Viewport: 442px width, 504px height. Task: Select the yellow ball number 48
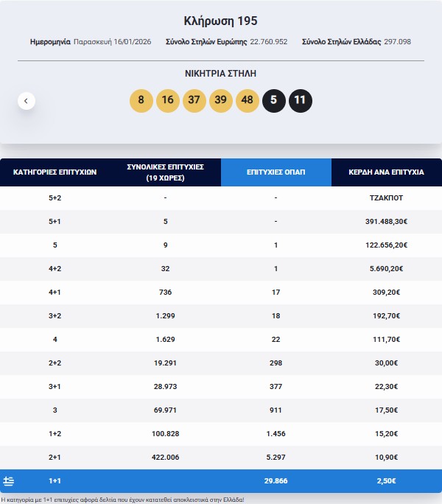pos(248,101)
